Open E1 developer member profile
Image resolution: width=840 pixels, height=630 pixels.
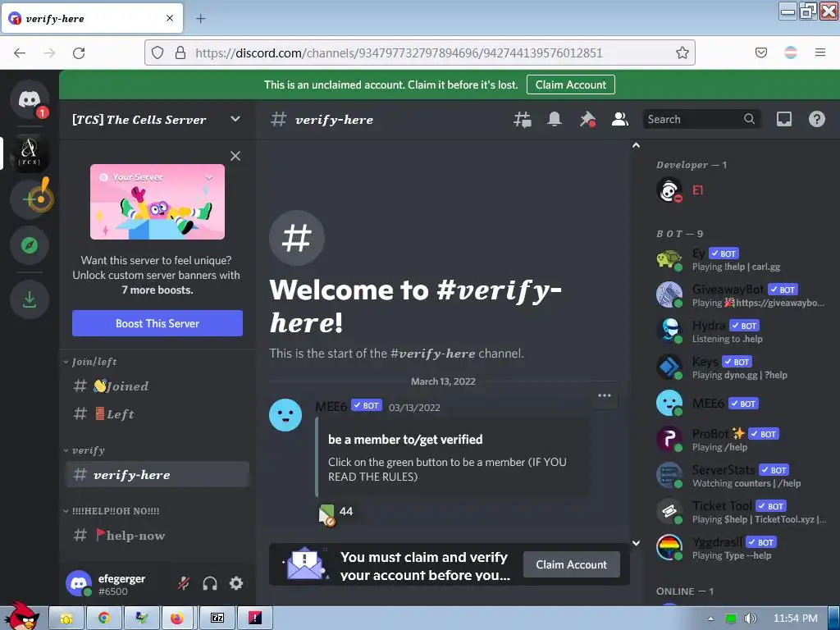(x=742, y=190)
